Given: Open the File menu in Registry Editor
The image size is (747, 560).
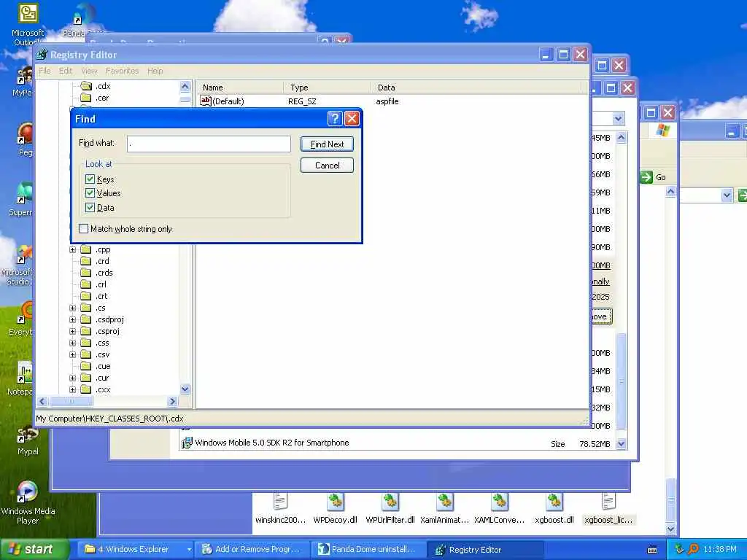Looking at the screenshot, I should (x=44, y=71).
